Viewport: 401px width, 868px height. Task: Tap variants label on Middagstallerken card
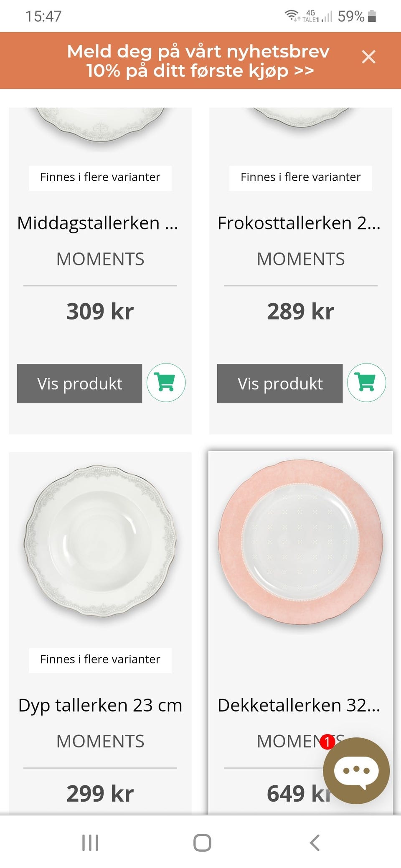[100, 177]
